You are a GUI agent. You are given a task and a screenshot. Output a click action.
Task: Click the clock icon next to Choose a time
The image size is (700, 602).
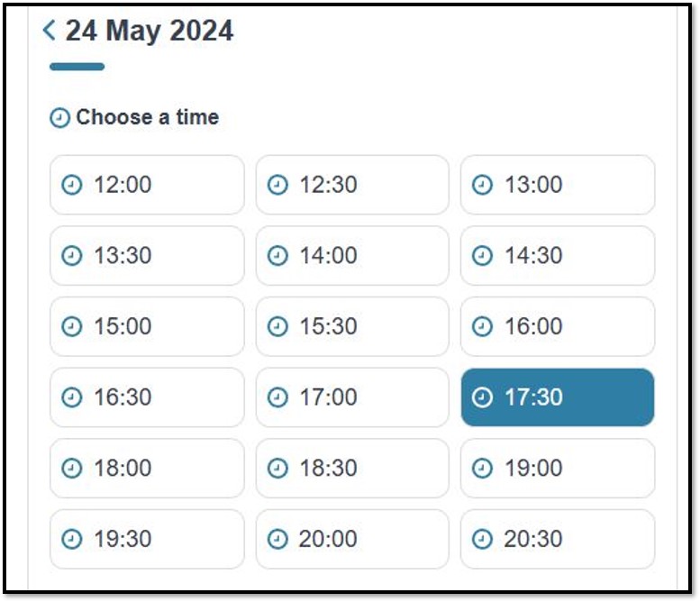click(59, 118)
